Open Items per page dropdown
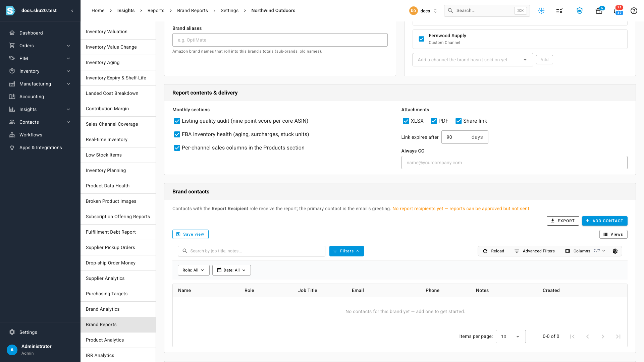The width and height of the screenshot is (644, 362). (x=511, y=337)
